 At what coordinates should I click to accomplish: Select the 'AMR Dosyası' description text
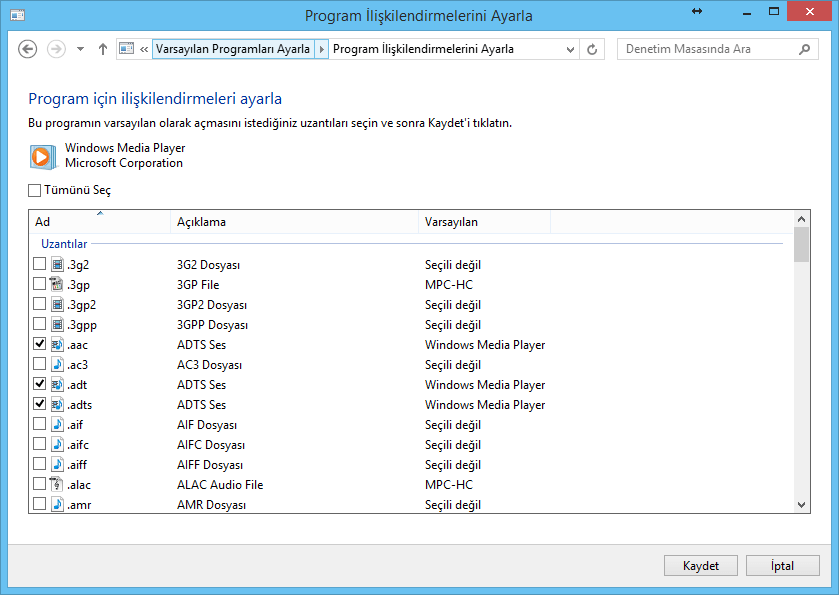[x=211, y=505]
